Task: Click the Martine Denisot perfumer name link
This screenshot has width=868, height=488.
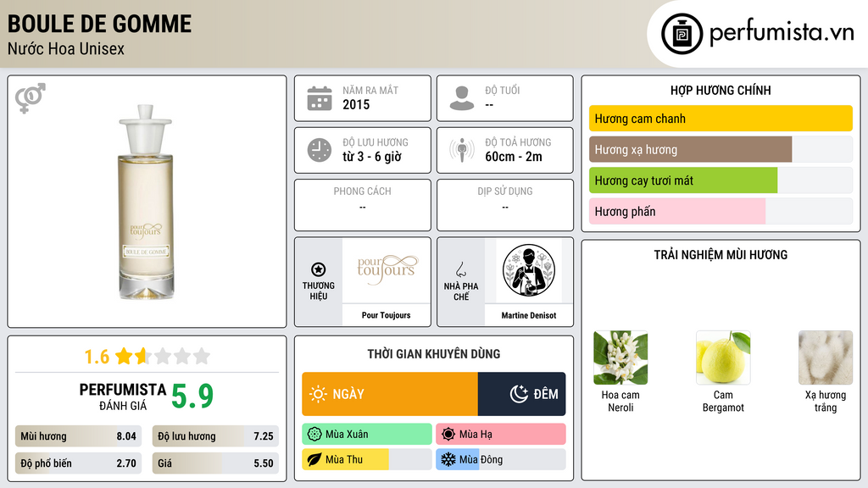Action: coord(529,315)
